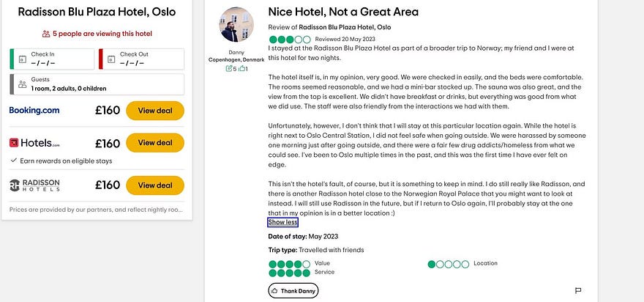View deal from Booking.com
Viewport: 644px width, 302px height.
point(155,111)
